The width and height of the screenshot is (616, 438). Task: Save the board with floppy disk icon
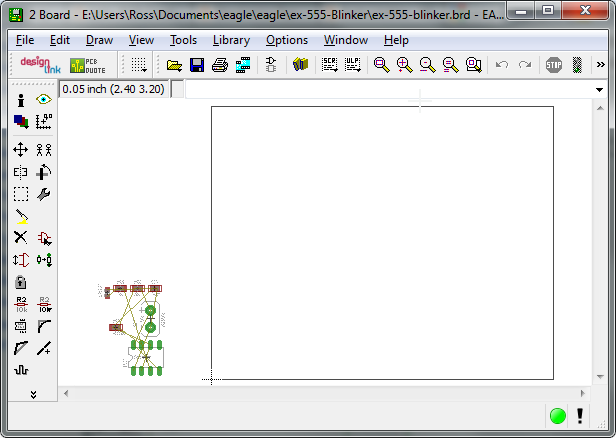[x=197, y=65]
